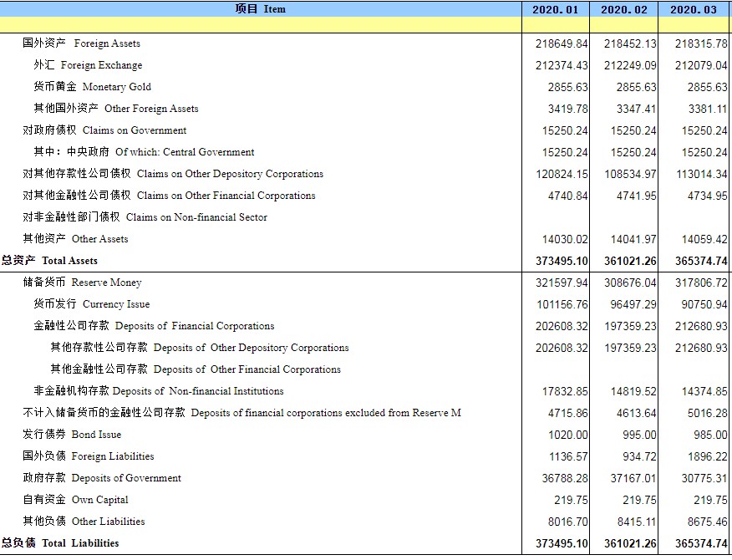This screenshot has height=560, width=732.
Task: Select Currency Issue 2020.02 value 96497.29
Action: [x=630, y=304]
